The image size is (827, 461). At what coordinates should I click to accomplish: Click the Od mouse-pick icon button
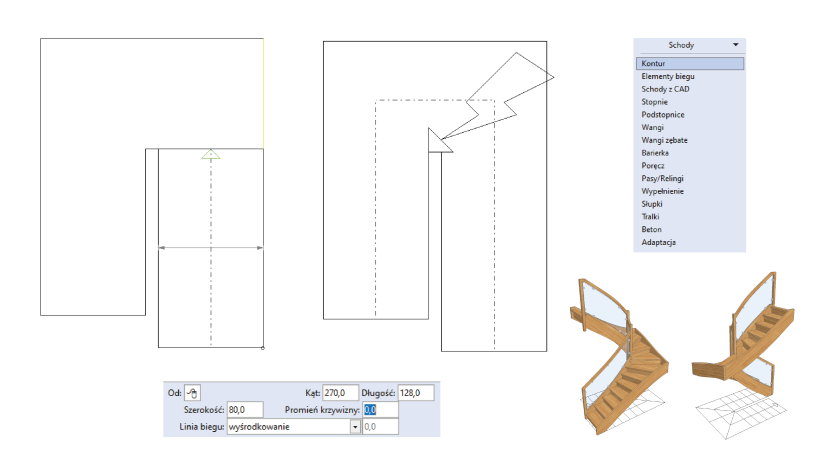[194, 393]
